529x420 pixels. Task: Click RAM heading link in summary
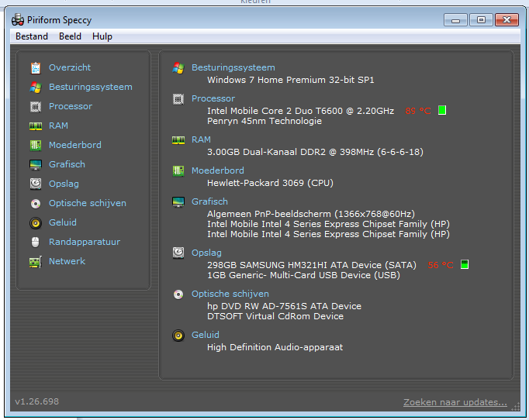click(201, 140)
